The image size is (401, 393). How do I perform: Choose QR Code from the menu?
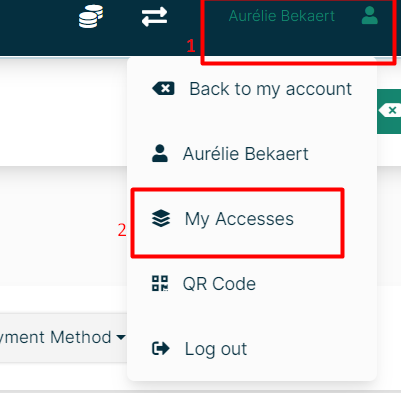(252, 284)
